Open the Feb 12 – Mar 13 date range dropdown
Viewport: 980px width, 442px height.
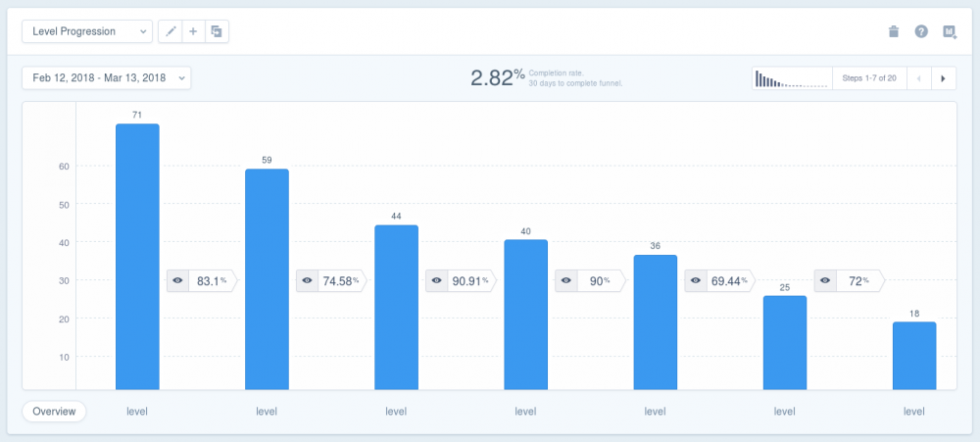point(106,78)
